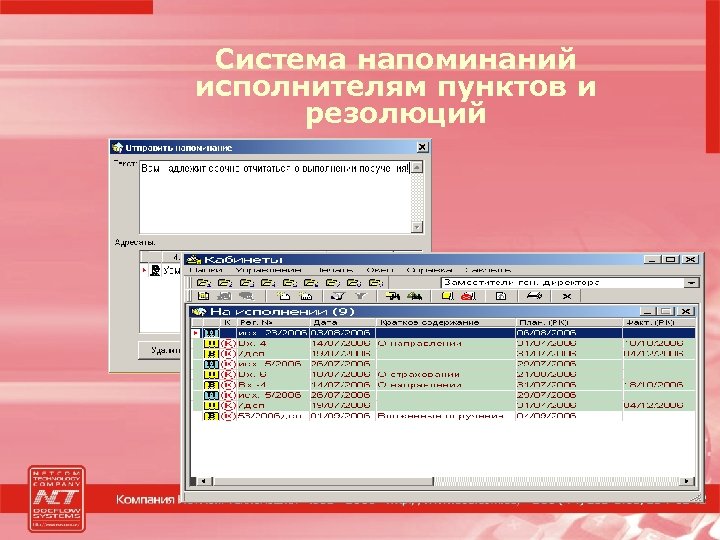This screenshot has height=540, width=720.
Task: Open fourth numbered folder icon in Кабинеты toolbar
Action: tap(268, 283)
